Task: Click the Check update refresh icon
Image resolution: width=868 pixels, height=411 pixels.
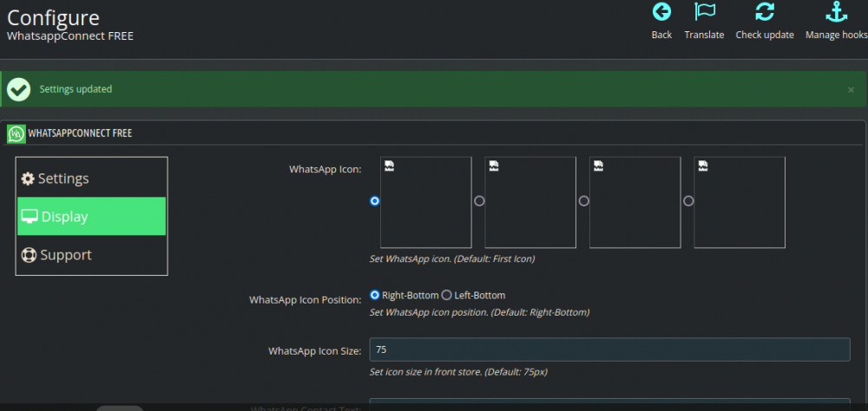Action: [x=765, y=11]
